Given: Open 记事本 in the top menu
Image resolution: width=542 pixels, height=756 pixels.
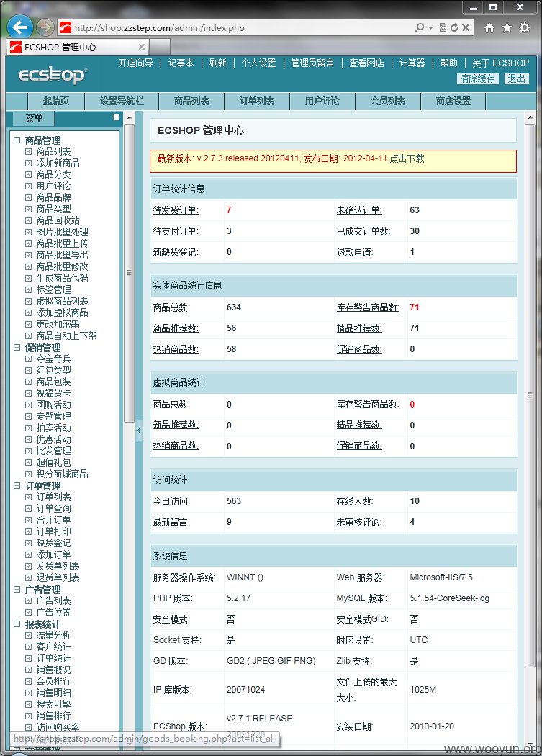Looking at the screenshot, I should click(x=181, y=63).
